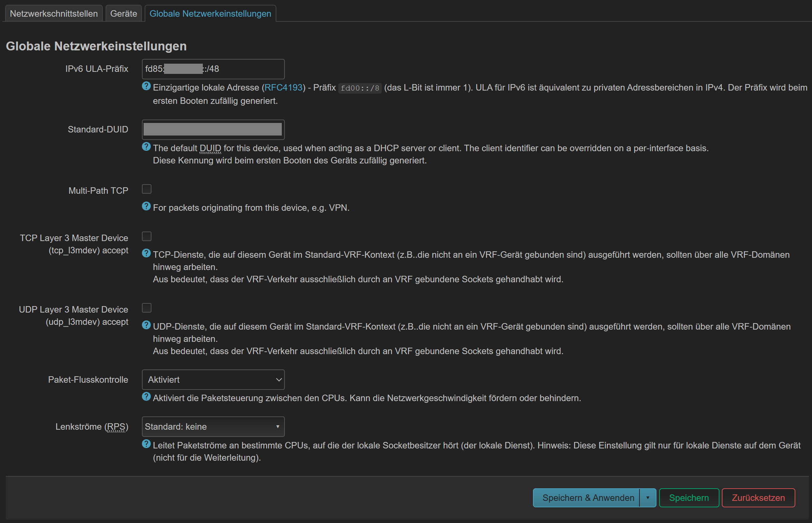Open the RFC4193 link
Image resolution: width=812 pixels, height=523 pixels.
[x=283, y=88]
